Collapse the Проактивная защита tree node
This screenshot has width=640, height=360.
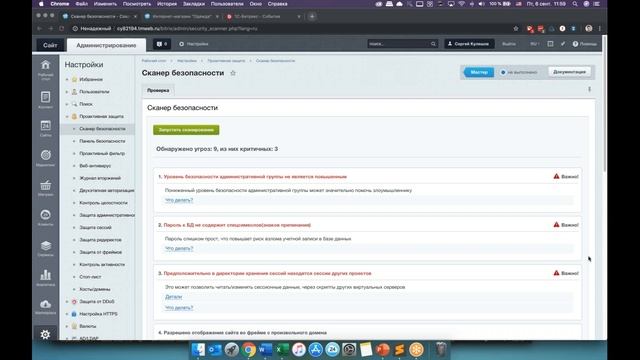pos(67,116)
